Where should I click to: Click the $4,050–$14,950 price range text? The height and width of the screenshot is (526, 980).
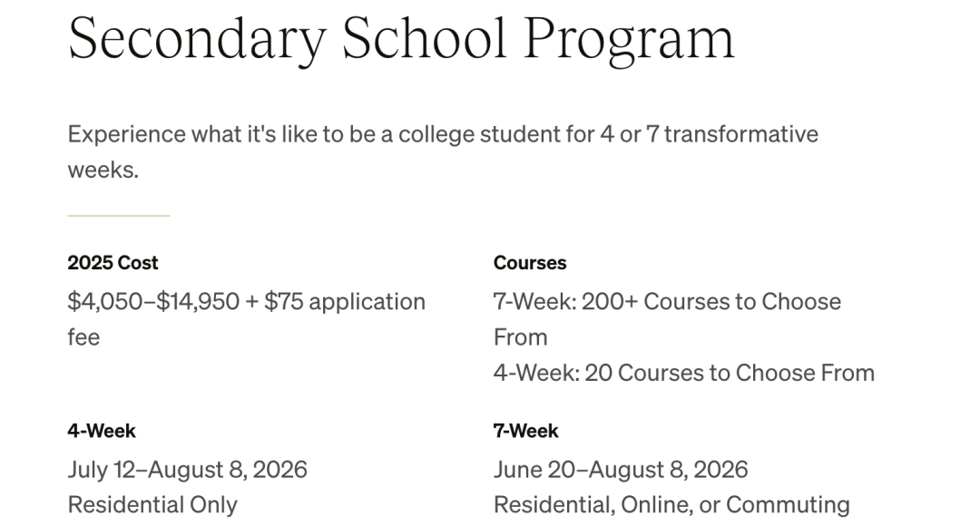point(153,302)
